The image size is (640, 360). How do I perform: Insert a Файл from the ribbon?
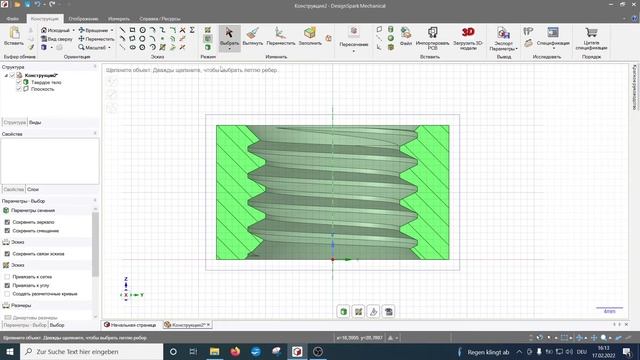tap(406, 36)
